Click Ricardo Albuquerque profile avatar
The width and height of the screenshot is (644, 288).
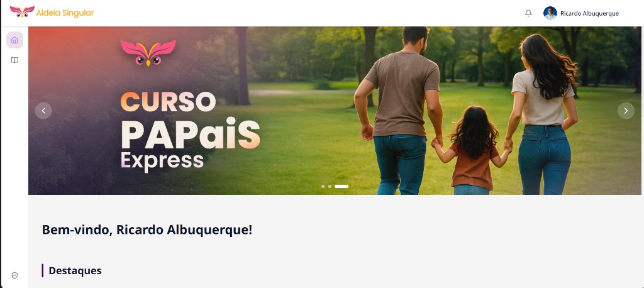550,13
